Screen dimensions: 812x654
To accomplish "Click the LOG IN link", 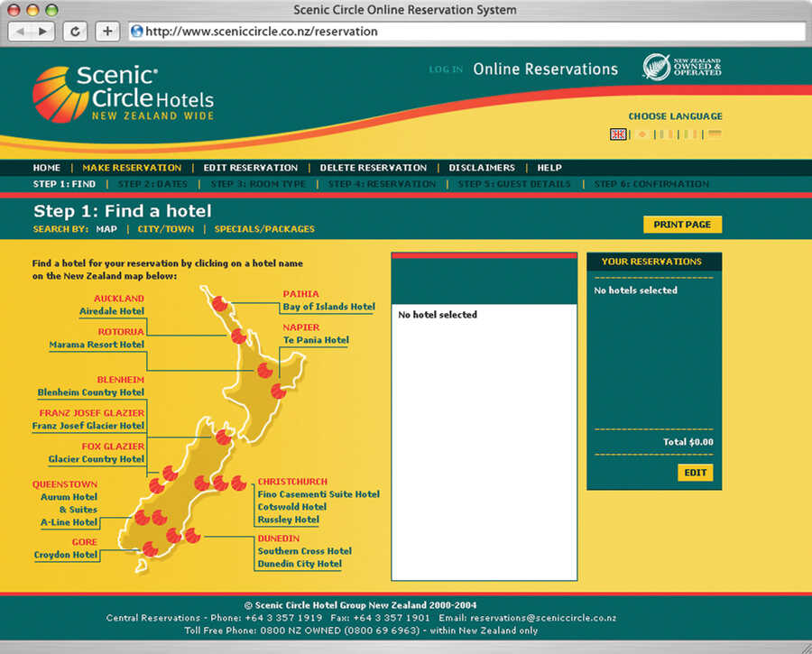I will pos(446,69).
